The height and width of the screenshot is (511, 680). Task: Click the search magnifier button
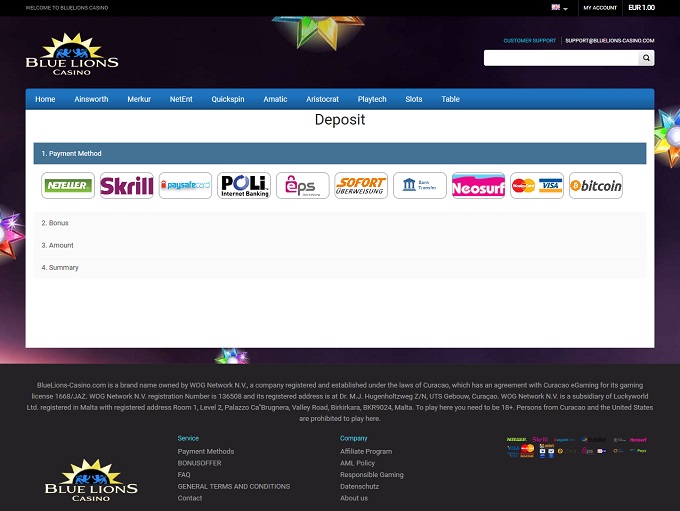[x=647, y=58]
